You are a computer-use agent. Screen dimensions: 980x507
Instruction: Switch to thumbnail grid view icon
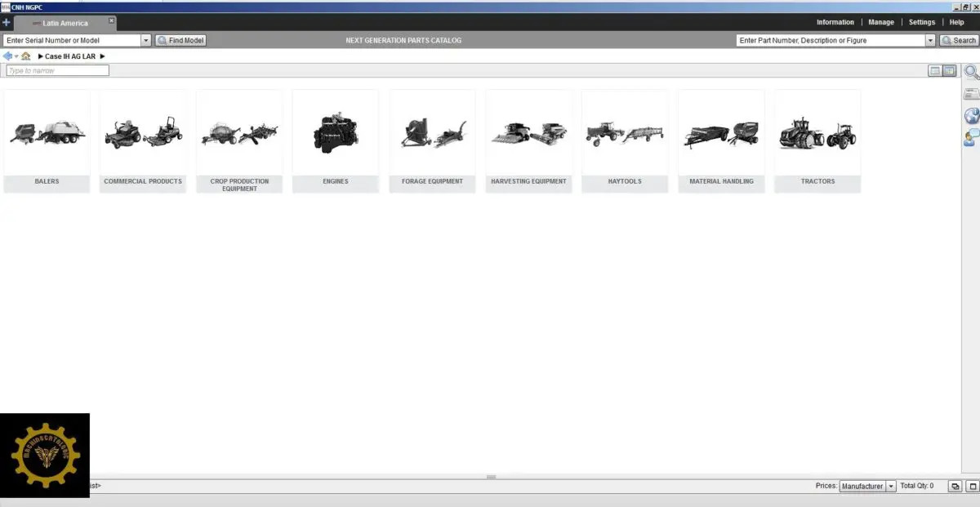[x=949, y=71]
